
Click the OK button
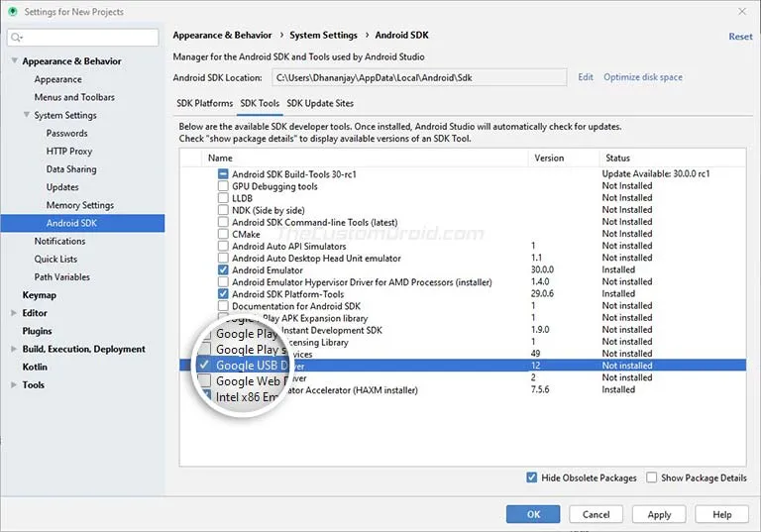(533, 514)
